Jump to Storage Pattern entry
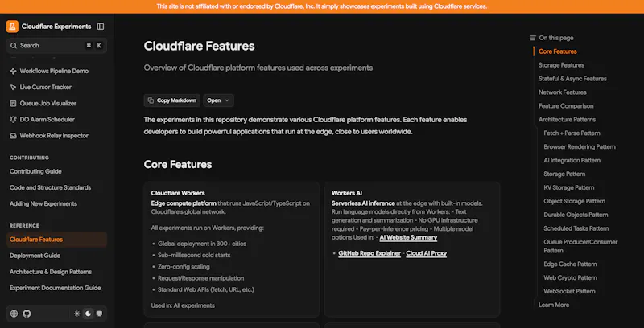The image size is (644, 328). pos(564,174)
